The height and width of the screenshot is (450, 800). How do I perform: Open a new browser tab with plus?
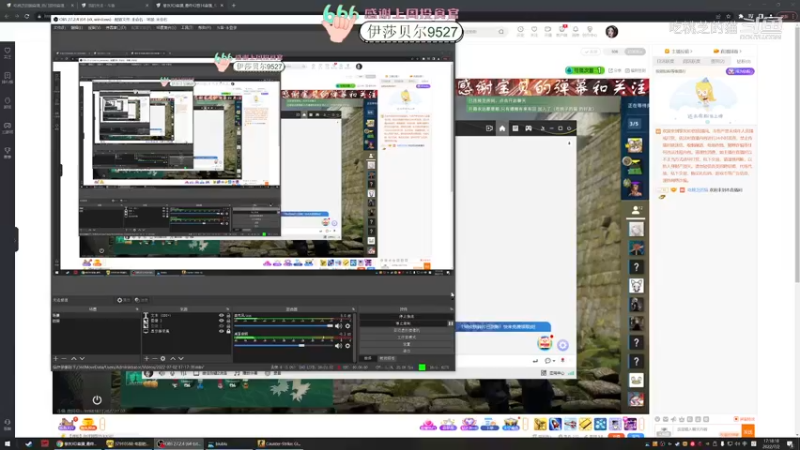click(x=234, y=5)
